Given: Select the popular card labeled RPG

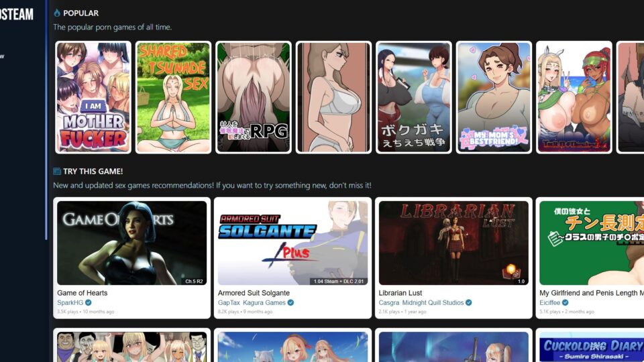Looking at the screenshot, I should [x=254, y=97].
